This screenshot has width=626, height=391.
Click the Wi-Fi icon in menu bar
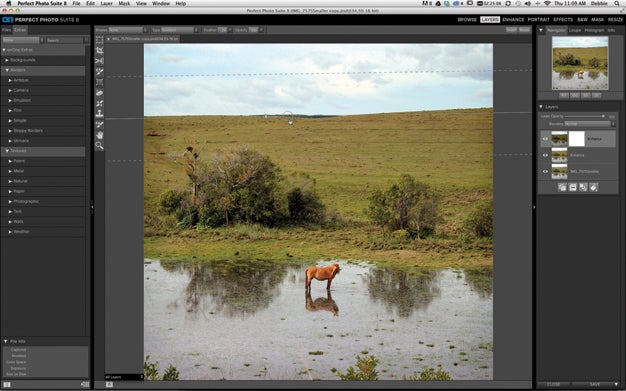[547, 4]
